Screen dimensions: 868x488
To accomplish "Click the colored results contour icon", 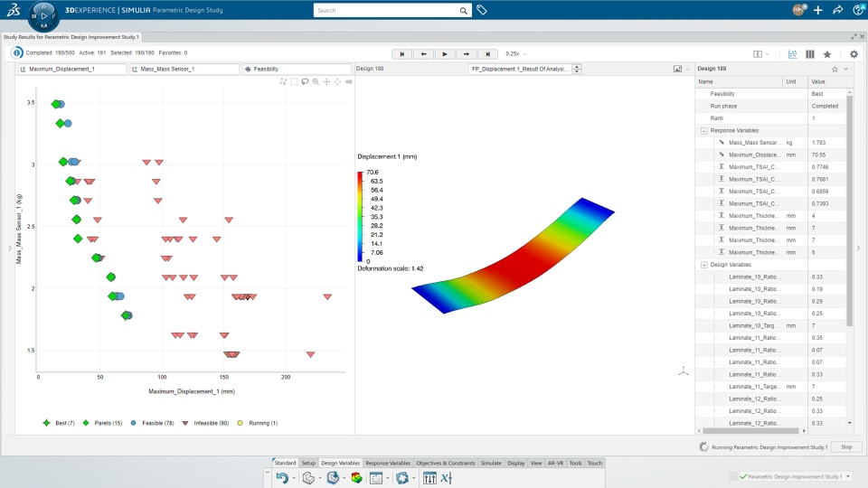I will pyautogui.click(x=356, y=478).
